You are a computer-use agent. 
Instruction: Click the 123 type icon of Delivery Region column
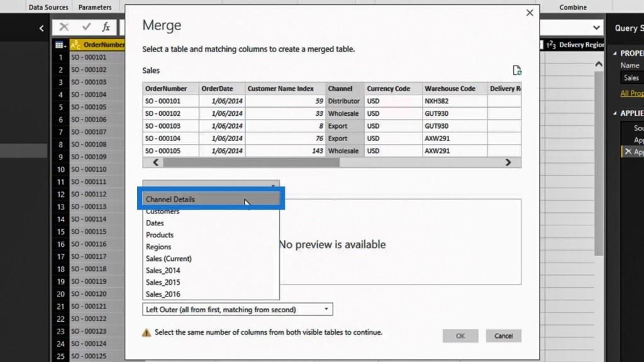(551, 45)
